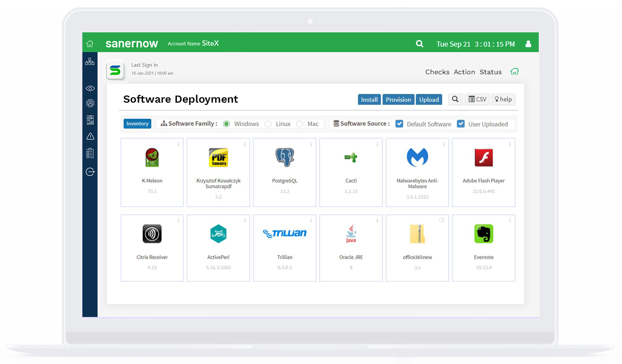Open the eye visibility sidebar icon
The image size is (622, 364).
pos(90,88)
